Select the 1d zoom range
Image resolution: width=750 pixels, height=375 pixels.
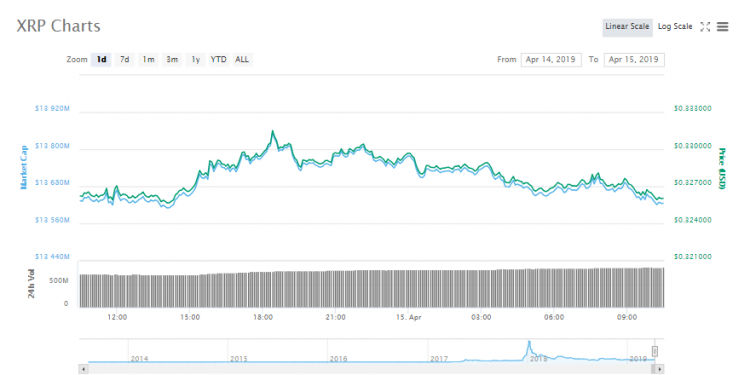(x=101, y=60)
